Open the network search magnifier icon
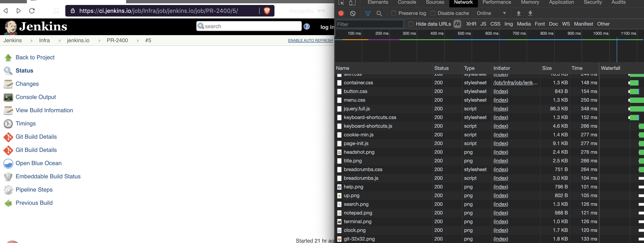The height and width of the screenshot is (243, 644). (379, 13)
